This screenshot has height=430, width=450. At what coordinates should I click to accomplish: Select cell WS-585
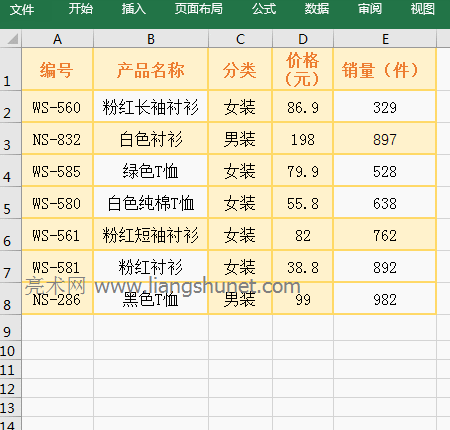click(x=57, y=171)
